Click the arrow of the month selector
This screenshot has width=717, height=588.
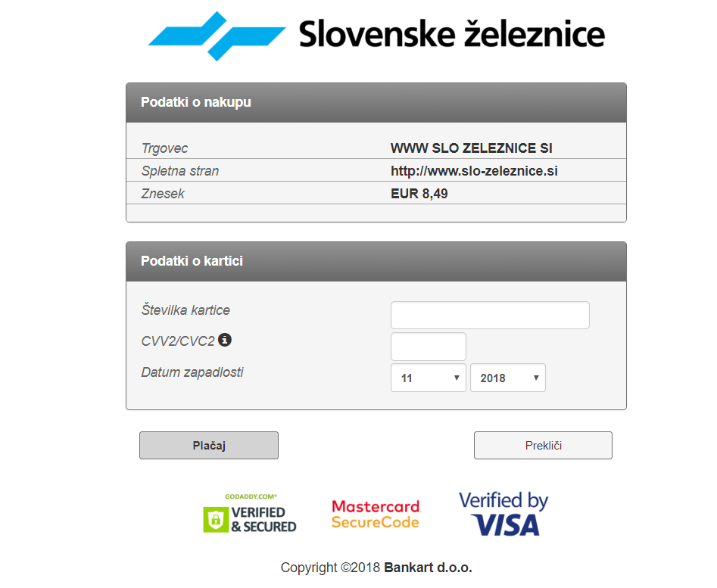coord(457,378)
